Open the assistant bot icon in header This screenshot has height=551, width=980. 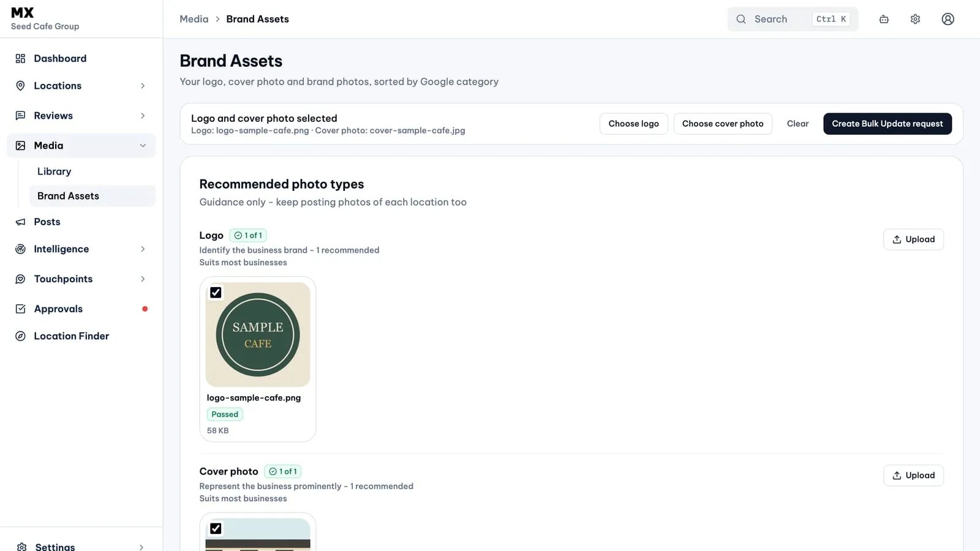pyautogui.click(x=884, y=19)
